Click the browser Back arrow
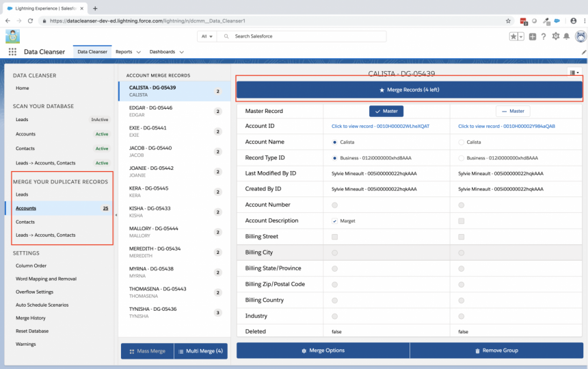This screenshot has width=588, height=369. [x=8, y=21]
